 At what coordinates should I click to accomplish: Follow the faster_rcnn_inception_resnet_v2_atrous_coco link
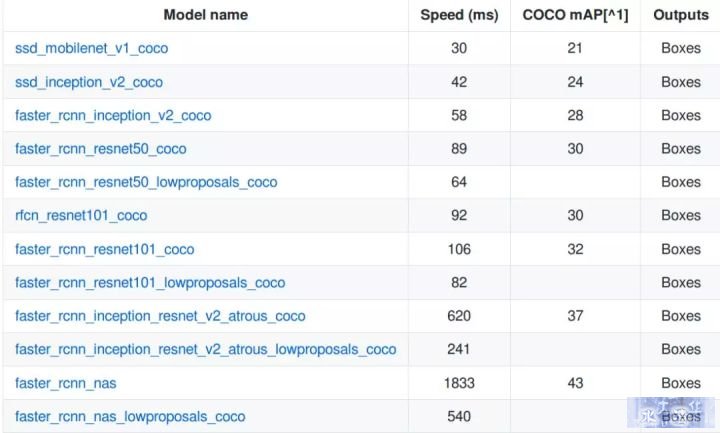pyautogui.click(x=160, y=316)
